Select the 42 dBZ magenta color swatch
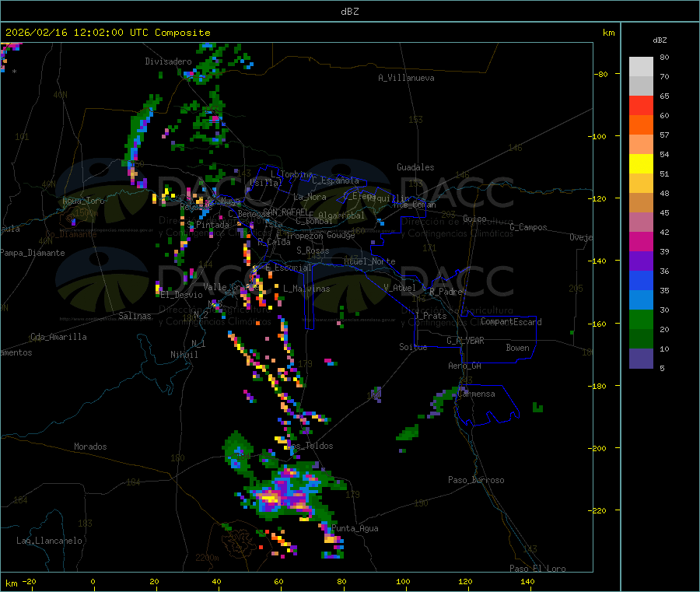Image resolution: width=700 pixels, height=592 pixels. tap(641, 241)
